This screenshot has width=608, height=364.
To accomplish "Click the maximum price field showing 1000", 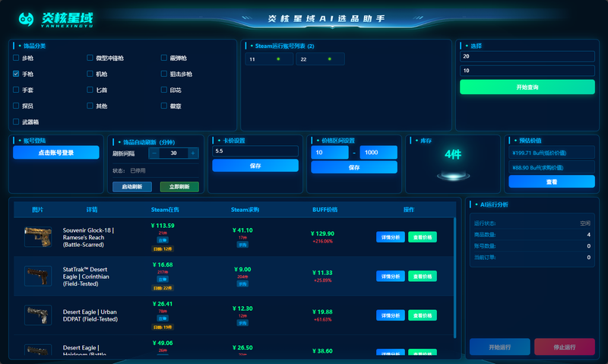I will pyautogui.click(x=378, y=152).
